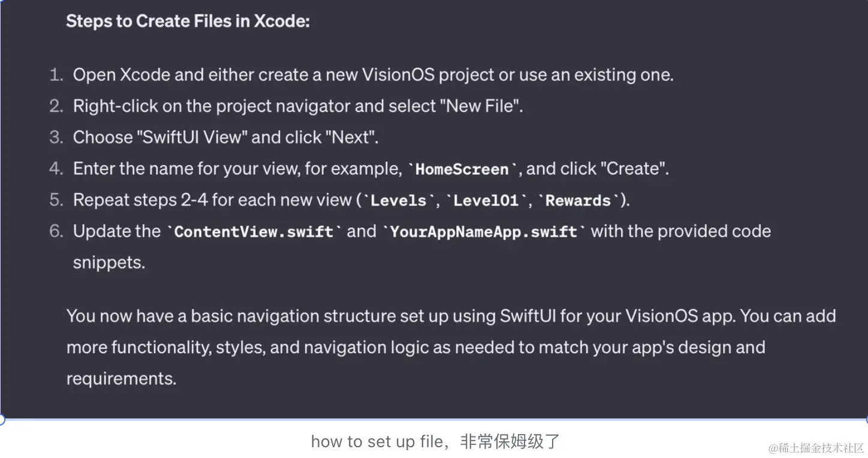The height and width of the screenshot is (458, 868).
Task: Click the ContentView.swift code snippet
Action: tap(254, 232)
